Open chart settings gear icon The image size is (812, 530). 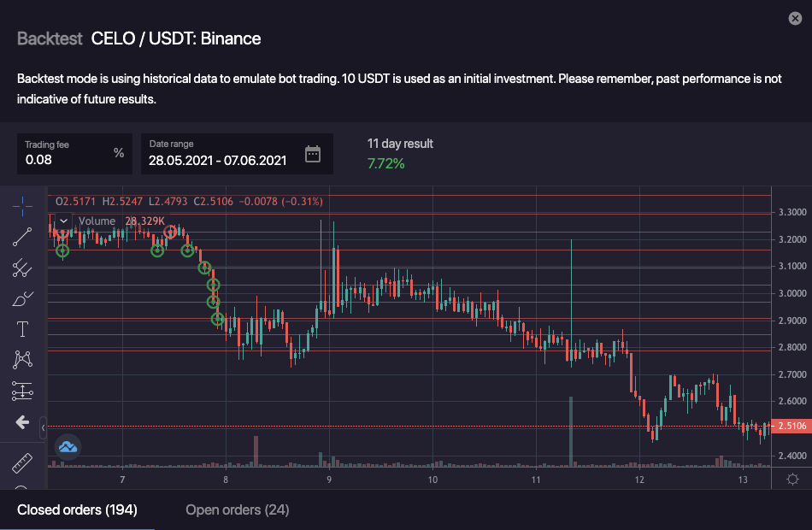click(x=792, y=479)
